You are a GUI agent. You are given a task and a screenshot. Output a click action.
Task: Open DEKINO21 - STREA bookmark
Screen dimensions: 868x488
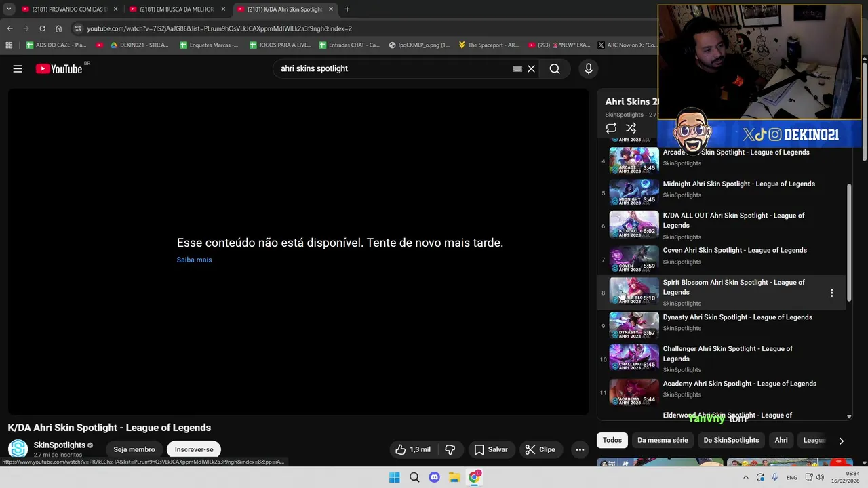coord(138,45)
